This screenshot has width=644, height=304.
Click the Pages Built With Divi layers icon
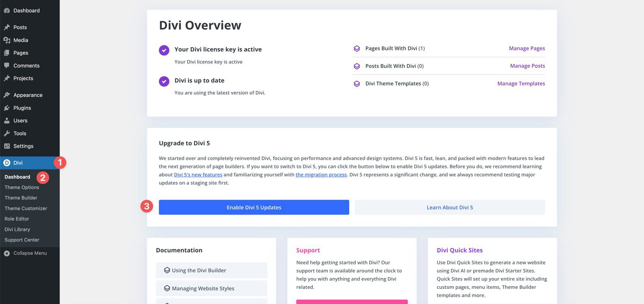point(357,48)
